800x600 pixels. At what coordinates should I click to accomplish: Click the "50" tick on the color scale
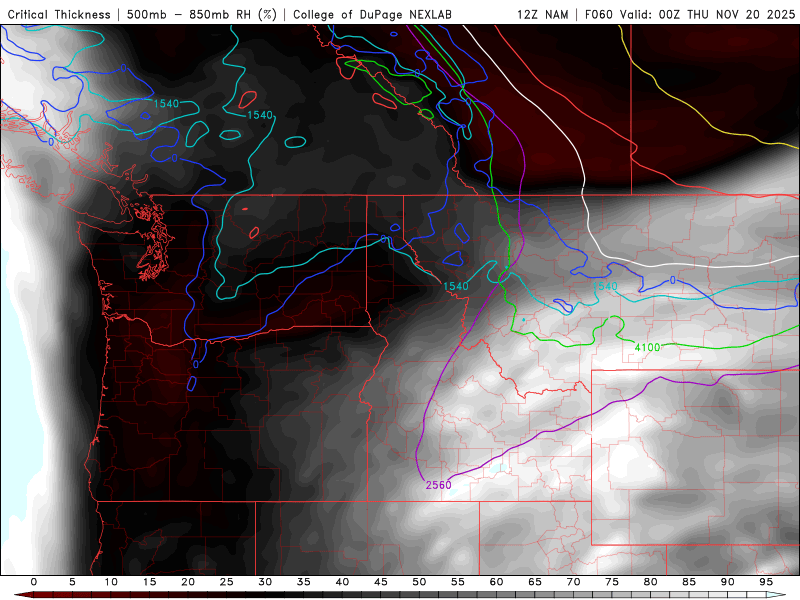[419, 582]
